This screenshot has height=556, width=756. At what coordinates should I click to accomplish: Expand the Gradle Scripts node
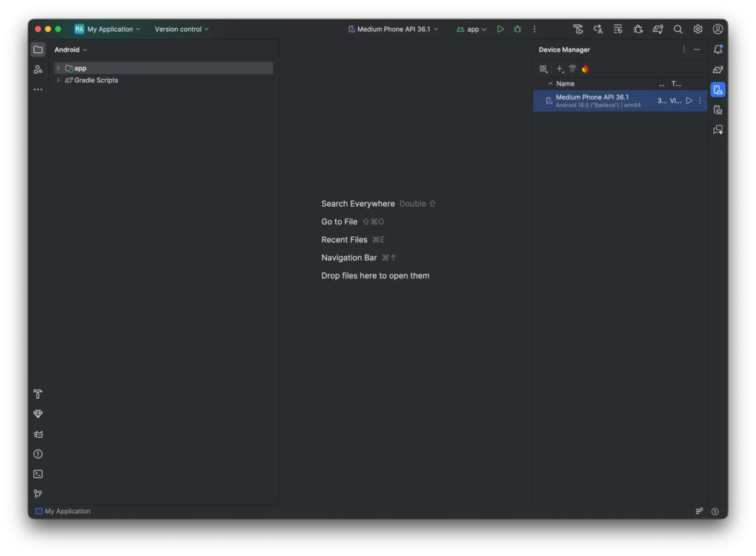coord(58,80)
